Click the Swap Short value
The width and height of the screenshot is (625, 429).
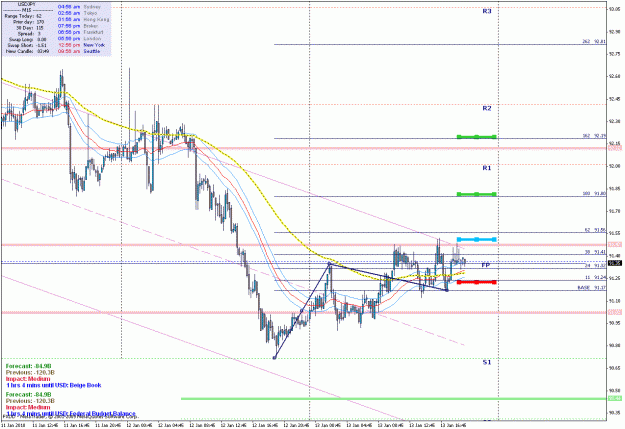[x=42, y=45]
